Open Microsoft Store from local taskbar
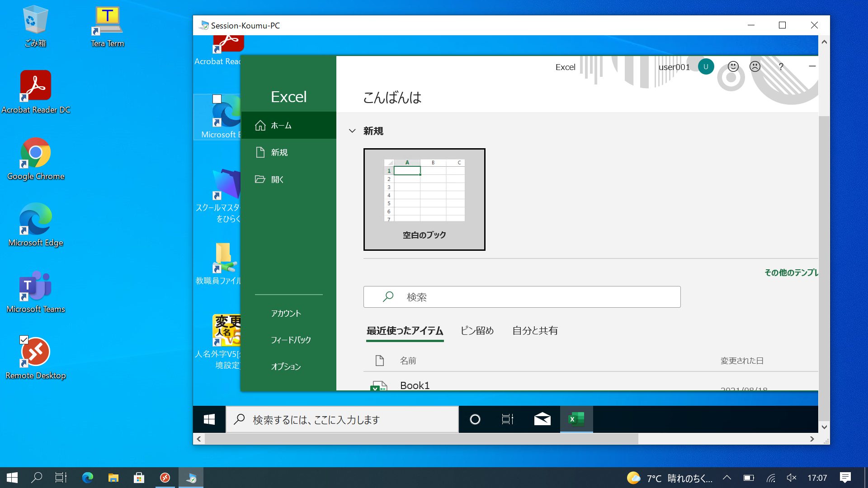Screen dimensions: 868x488 pyautogui.click(x=139, y=478)
